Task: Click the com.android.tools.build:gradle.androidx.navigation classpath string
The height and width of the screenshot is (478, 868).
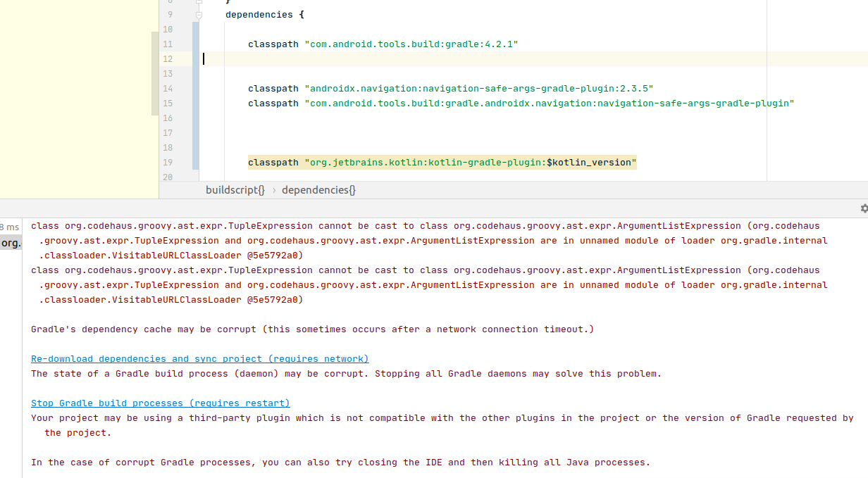Action: point(550,103)
